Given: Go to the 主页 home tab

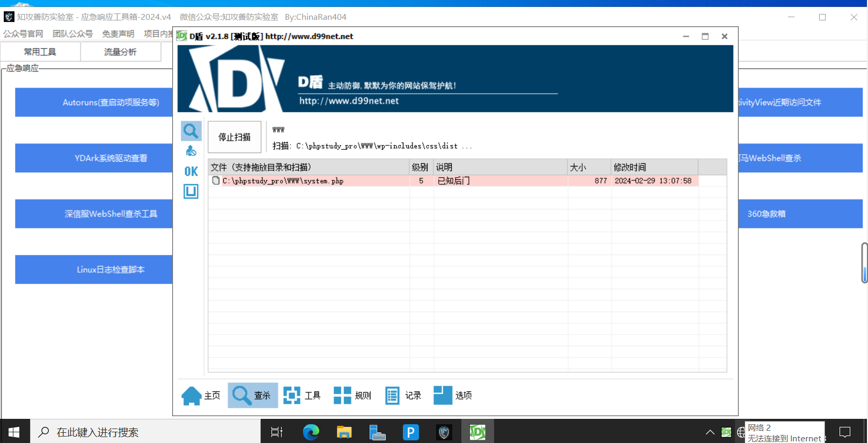Looking at the screenshot, I should tap(201, 395).
